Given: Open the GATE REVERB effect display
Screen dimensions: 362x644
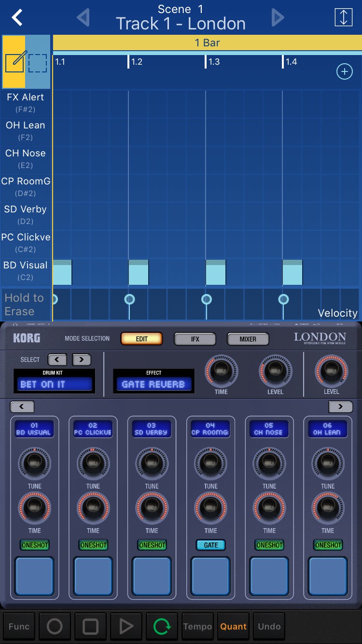Looking at the screenshot, I should 153,384.
